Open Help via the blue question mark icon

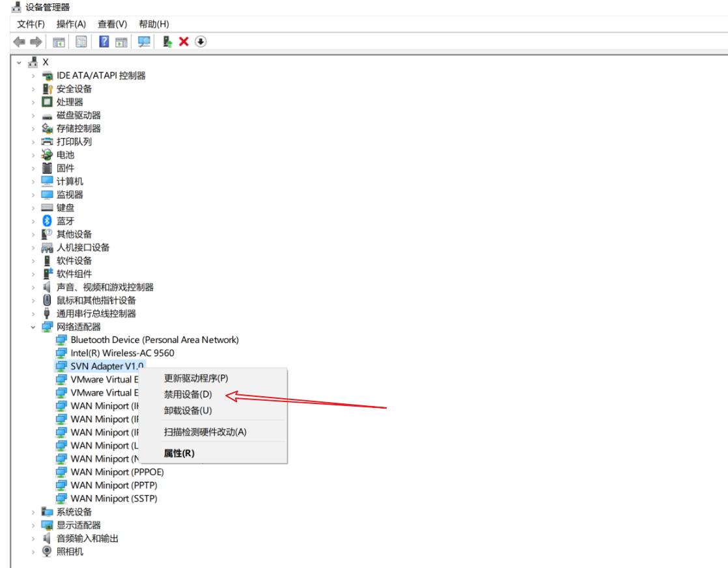point(103,41)
